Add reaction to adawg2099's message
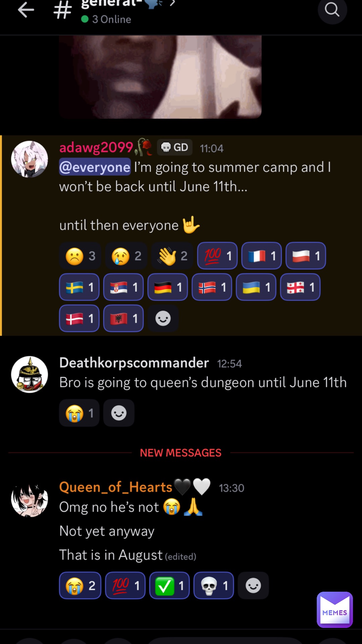This screenshot has width=362, height=644. (x=163, y=318)
